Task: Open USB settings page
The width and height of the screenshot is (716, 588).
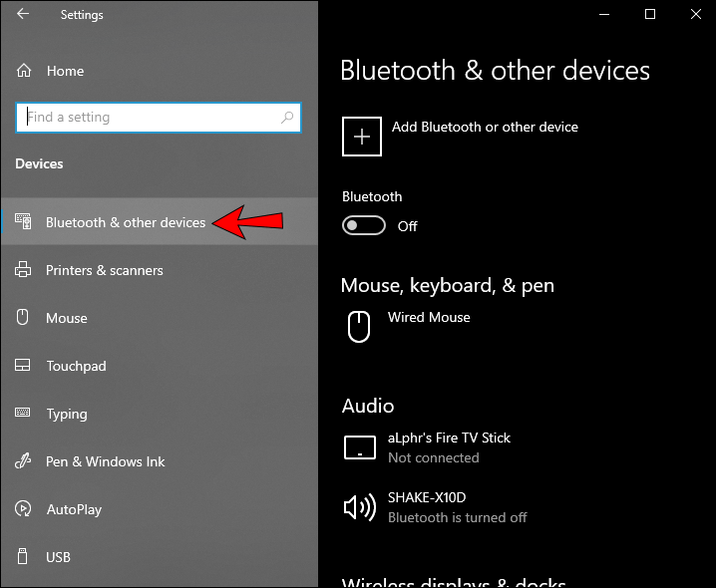Action: pos(58,557)
